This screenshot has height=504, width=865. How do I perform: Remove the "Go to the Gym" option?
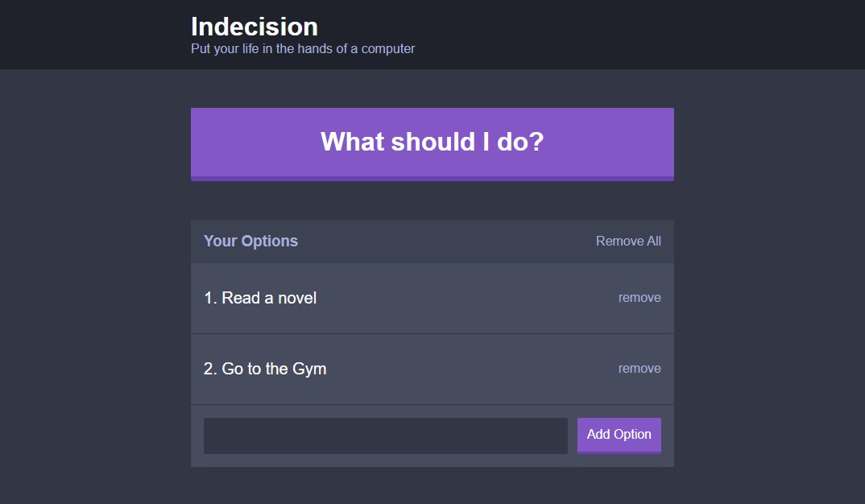click(639, 369)
